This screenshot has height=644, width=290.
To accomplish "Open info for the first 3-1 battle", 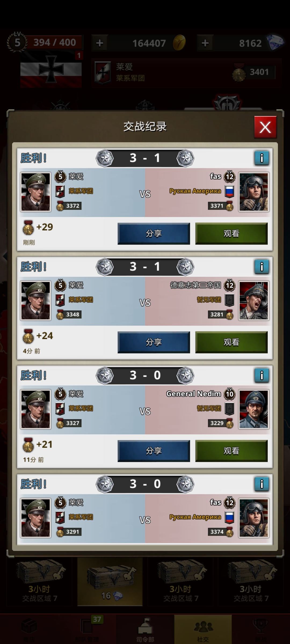I will click(x=262, y=158).
